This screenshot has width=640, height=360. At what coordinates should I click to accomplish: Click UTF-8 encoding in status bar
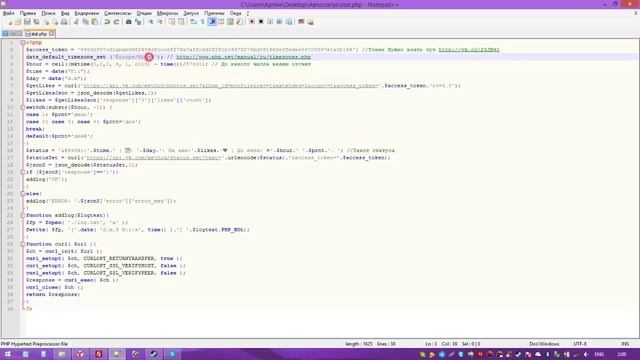(580, 344)
